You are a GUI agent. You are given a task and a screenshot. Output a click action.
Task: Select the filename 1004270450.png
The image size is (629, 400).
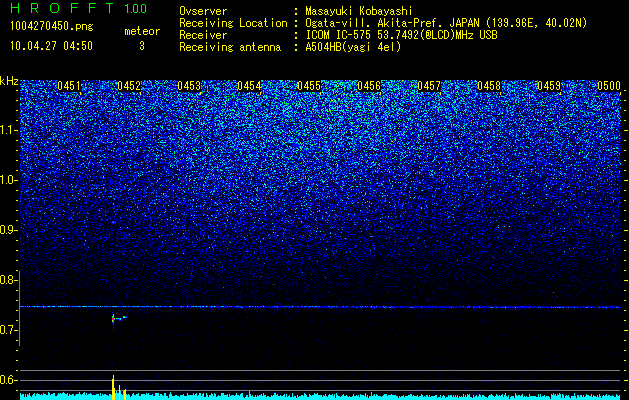[x=52, y=26]
